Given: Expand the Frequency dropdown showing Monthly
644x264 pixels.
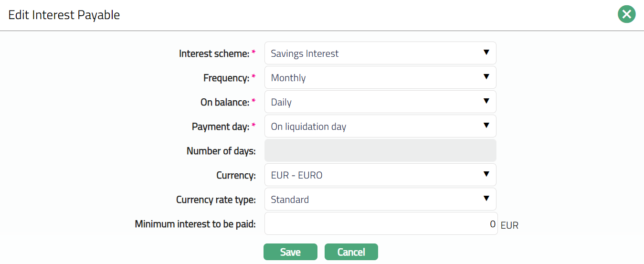Looking at the screenshot, I should point(380,77).
